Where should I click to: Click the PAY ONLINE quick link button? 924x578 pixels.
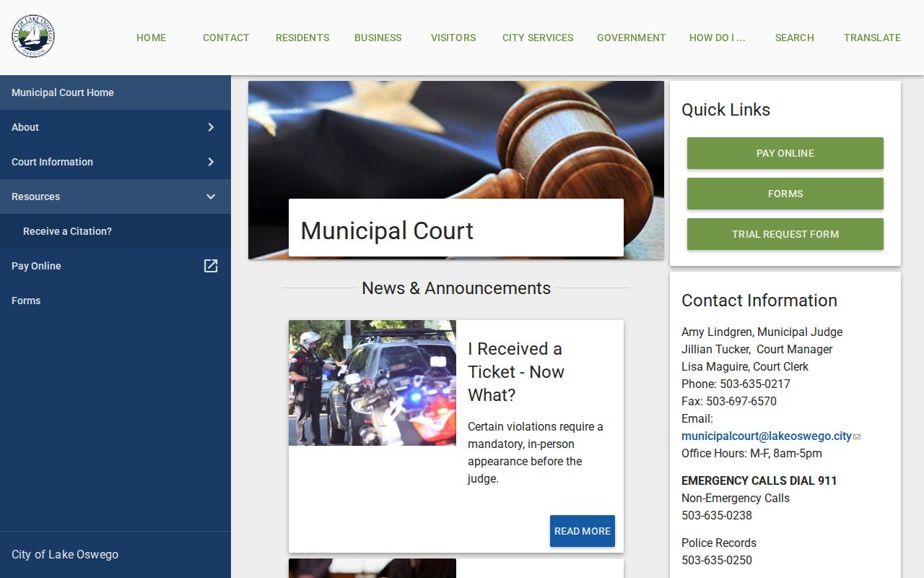(x=785, y=153)
